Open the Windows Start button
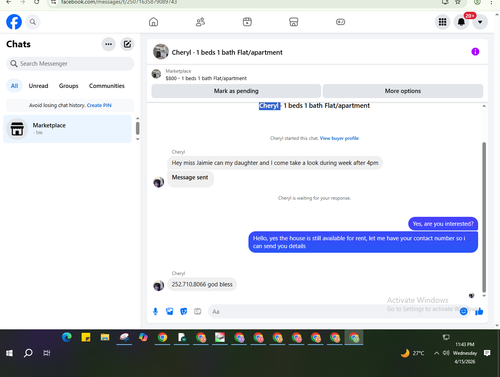The height and width of the screenshot is (377, 500). [x=9, y=353]
